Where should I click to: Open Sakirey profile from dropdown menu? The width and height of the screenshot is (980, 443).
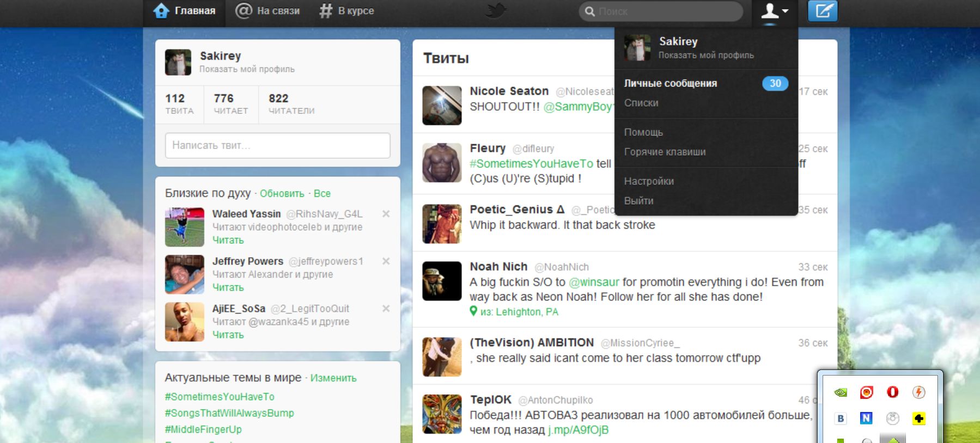point(706,47)
